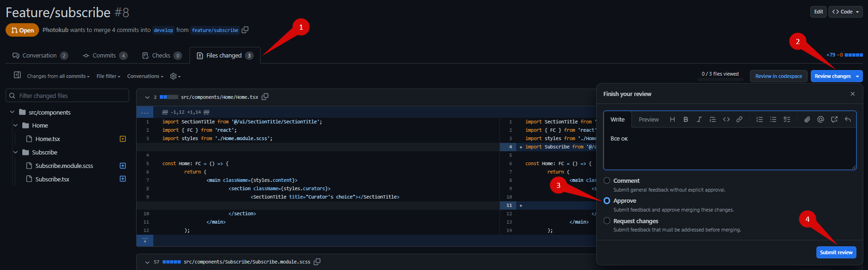Apply italic formatting in the review comment
The height and width of the screenshot is (270, 868).
(699, 119)
